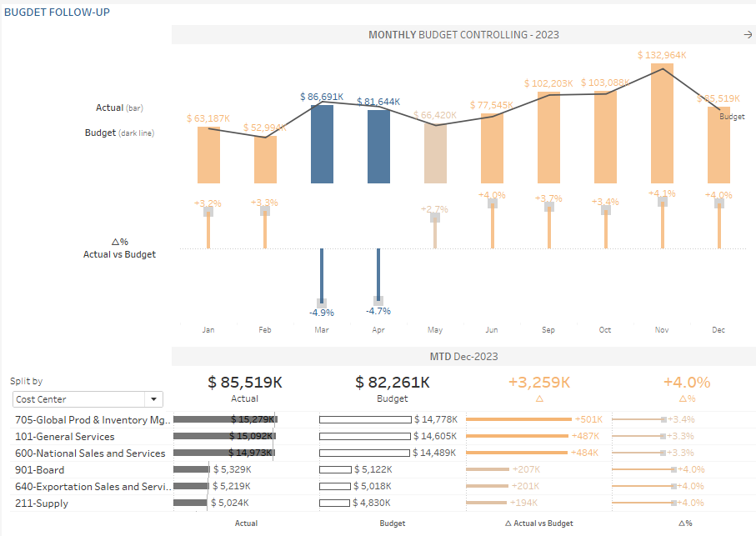Click the March -4.9% variance marker
This screenshot has width=756, height=536.
click(x=321, y=303)
